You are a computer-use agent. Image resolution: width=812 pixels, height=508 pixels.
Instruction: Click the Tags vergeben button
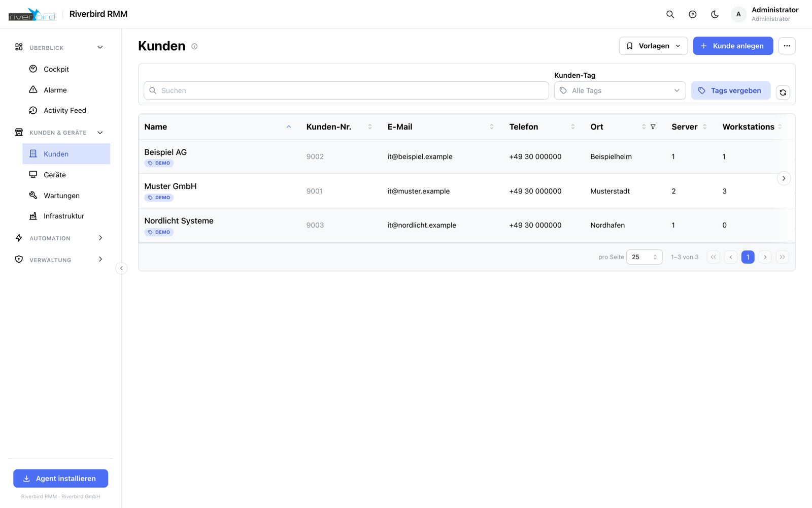pos(731,90)
